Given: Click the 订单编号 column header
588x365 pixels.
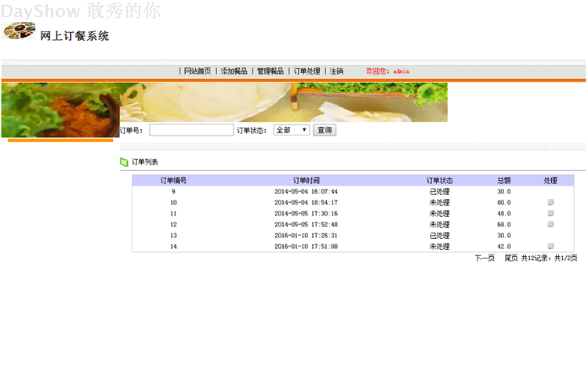Looking at the screenshot, I should (173, 180).
